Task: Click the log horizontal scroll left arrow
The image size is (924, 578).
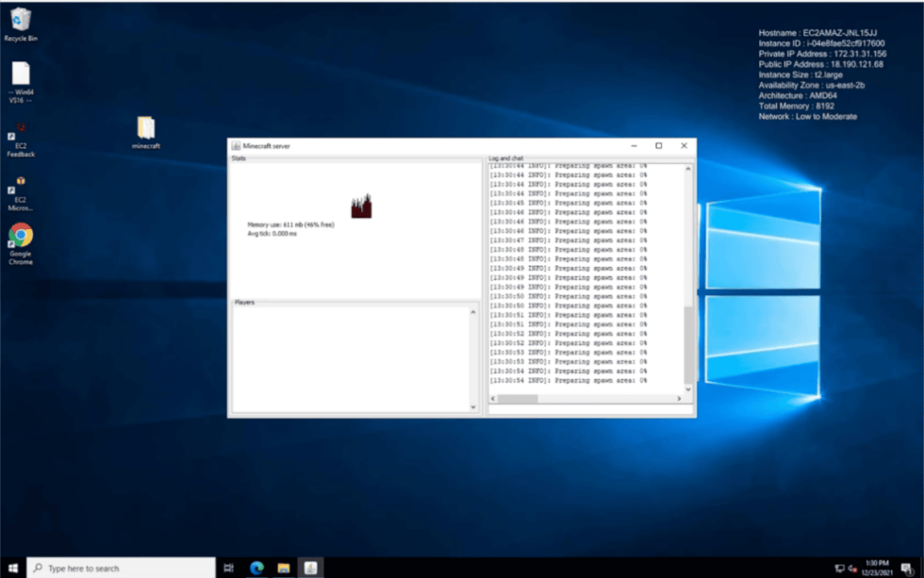Action: click(493, 399)
